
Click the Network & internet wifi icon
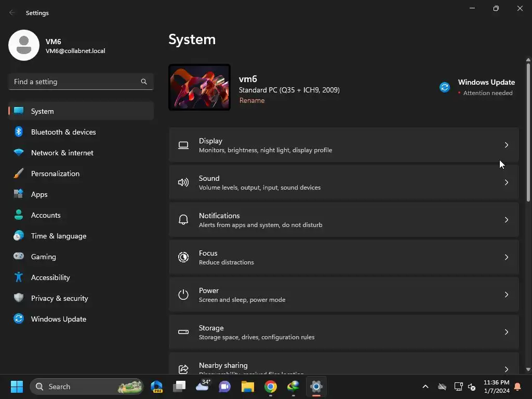(19, 152)
